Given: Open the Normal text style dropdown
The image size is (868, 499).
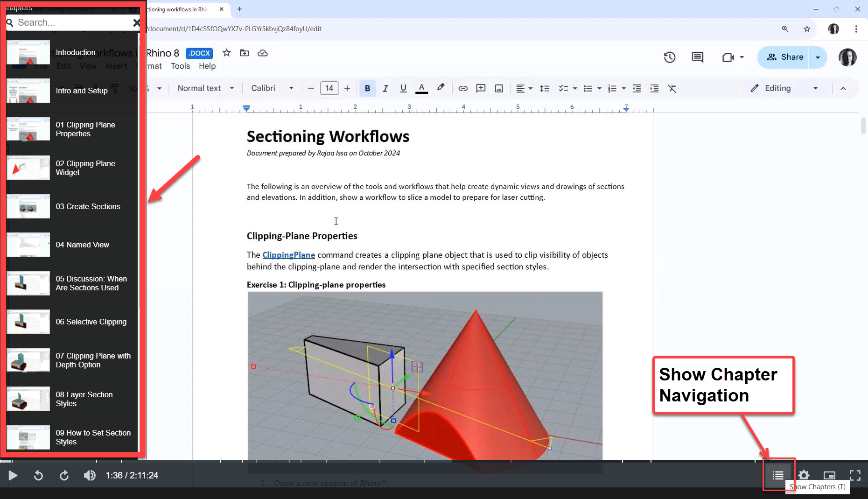Looking at the screenshot, I should pos(205,88).
